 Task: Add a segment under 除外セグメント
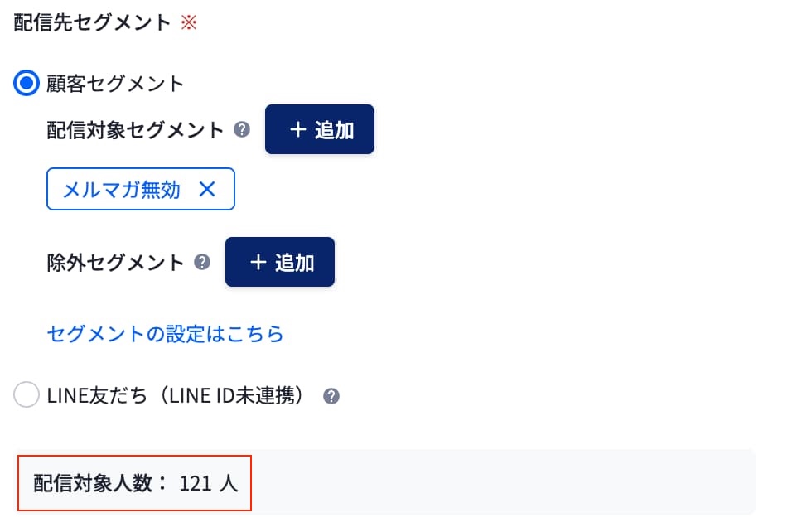(280, 263)
